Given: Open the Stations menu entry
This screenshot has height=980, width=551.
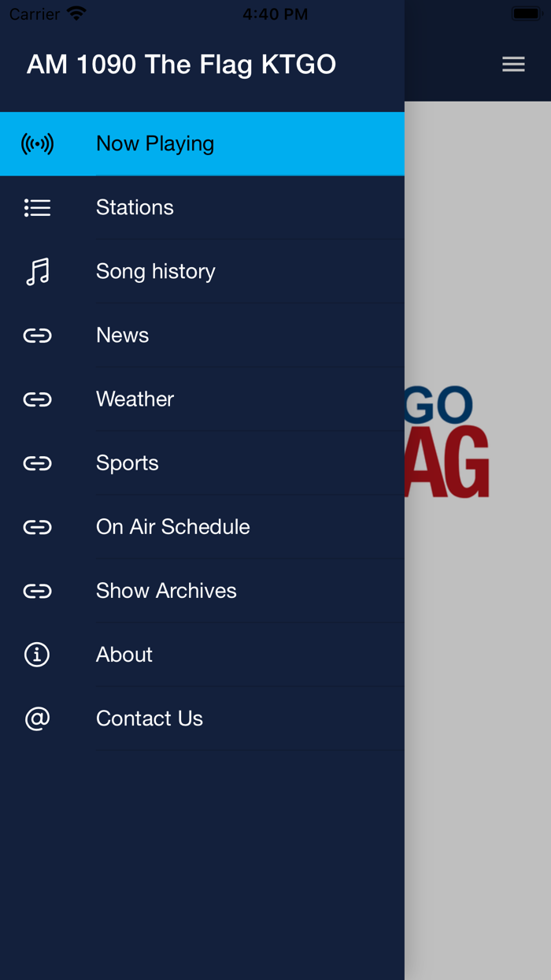Looking at the screenshot, I should (x=135, y=207).
